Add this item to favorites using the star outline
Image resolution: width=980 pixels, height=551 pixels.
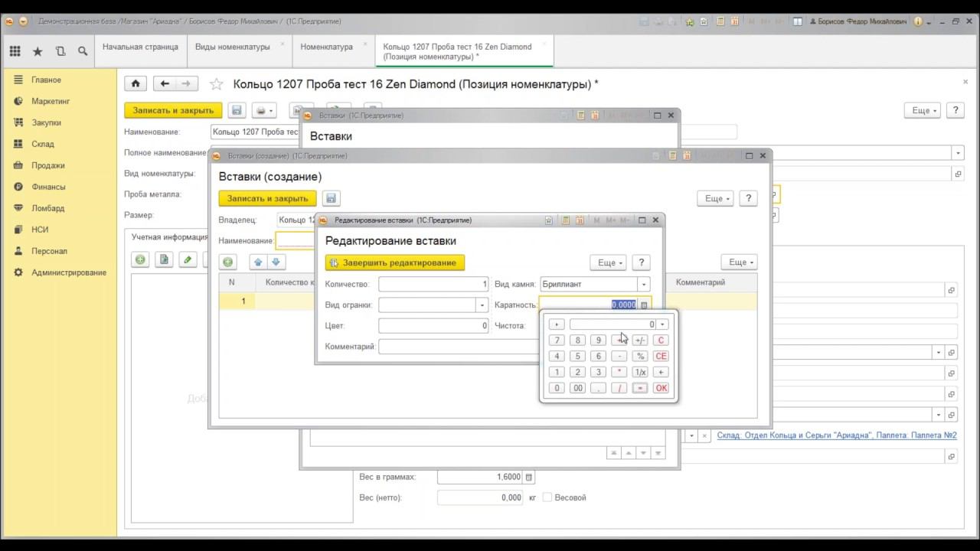point(216,84)
